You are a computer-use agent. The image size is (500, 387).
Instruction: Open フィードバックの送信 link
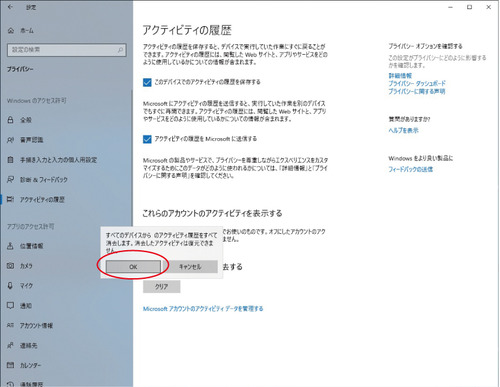(411, 169)
